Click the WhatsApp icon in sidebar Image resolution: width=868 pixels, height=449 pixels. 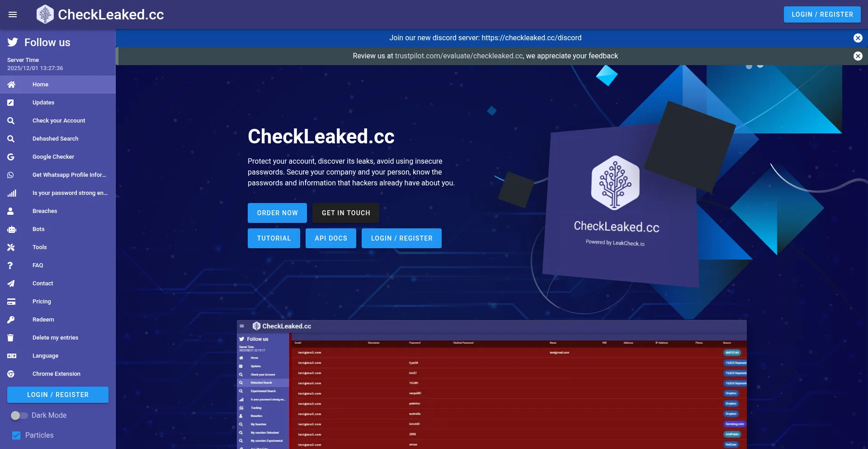11,175
